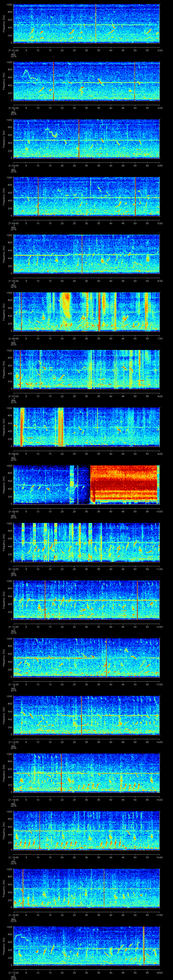Select the 15:00 end-of-axis label
The width and height of the screenshot is (173, 980).
click(x=159, y=799)
